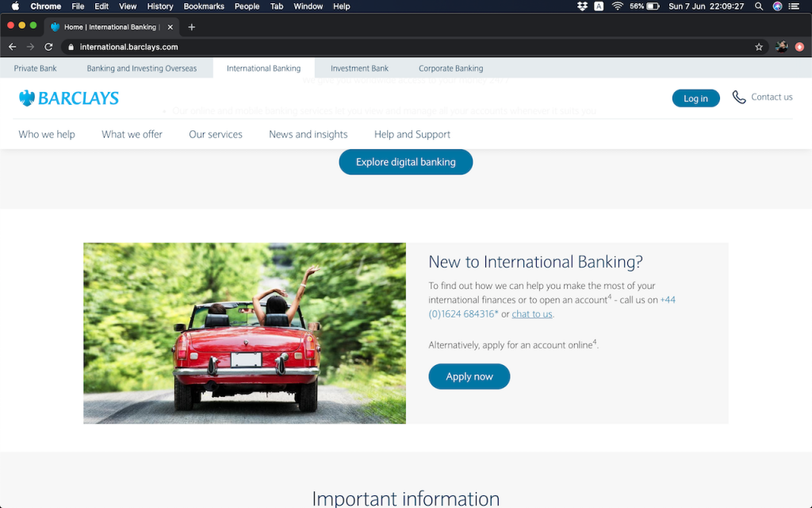Open the Chrome profile avatar

click(x=781, y=47)
